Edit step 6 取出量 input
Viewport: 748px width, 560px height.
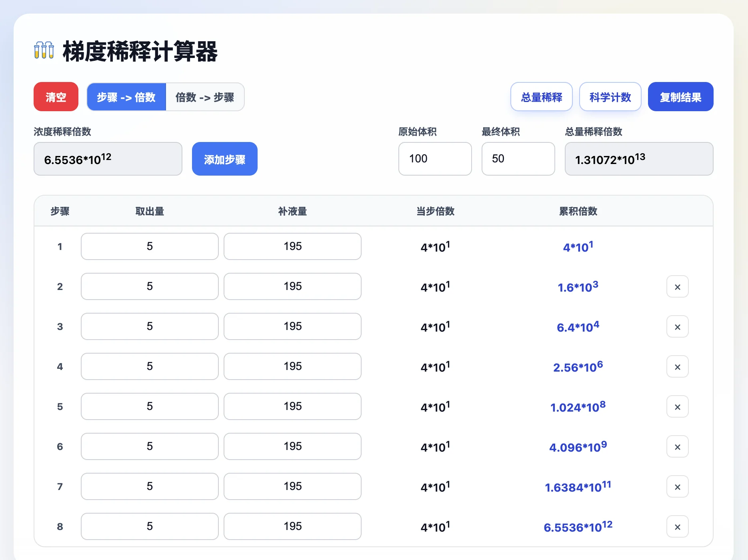point(150,446)
